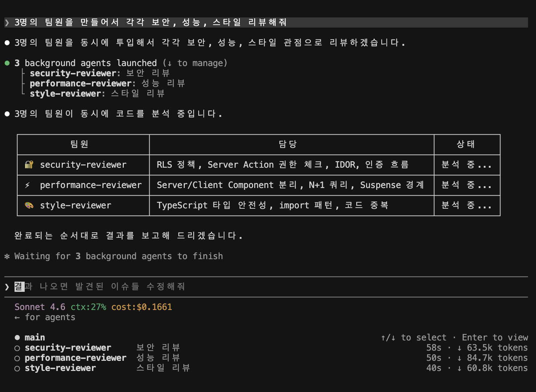Select the style-reviewer radio circle in agent list
The image size is (536, 392).
pyautogui.click(x=17, y=368)
